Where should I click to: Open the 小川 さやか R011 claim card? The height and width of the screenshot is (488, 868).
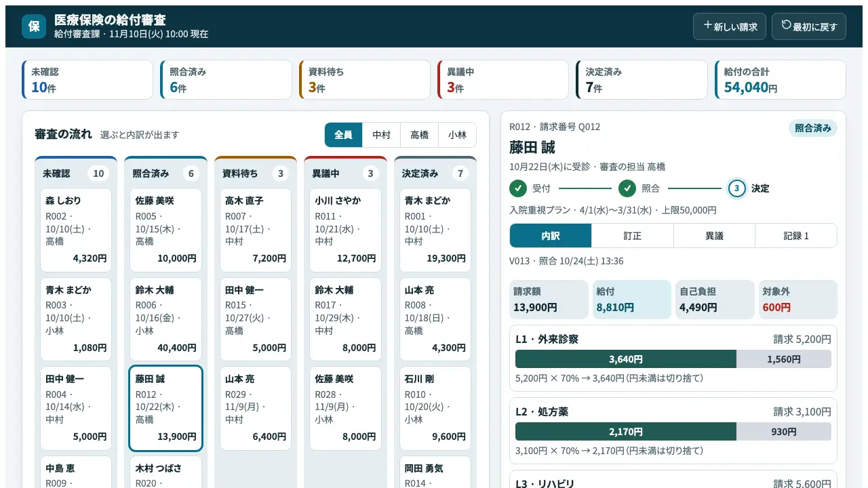click(346, 230)
